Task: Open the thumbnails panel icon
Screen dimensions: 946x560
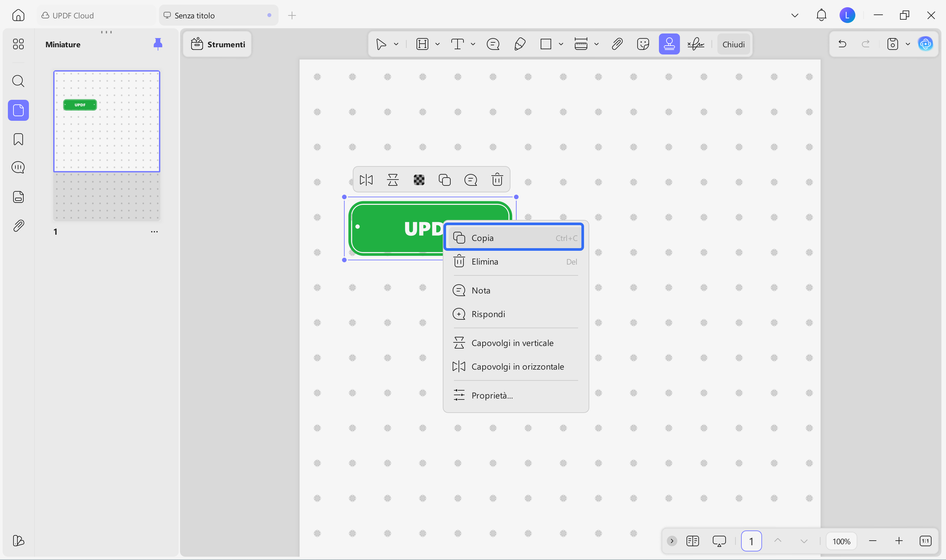Action: click(x=18, y=110)
